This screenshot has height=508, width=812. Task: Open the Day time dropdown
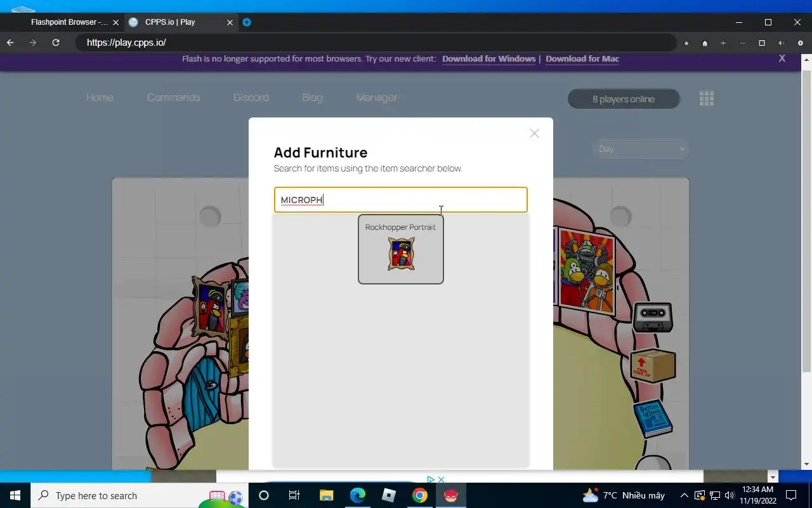click(x=641, y=149)
